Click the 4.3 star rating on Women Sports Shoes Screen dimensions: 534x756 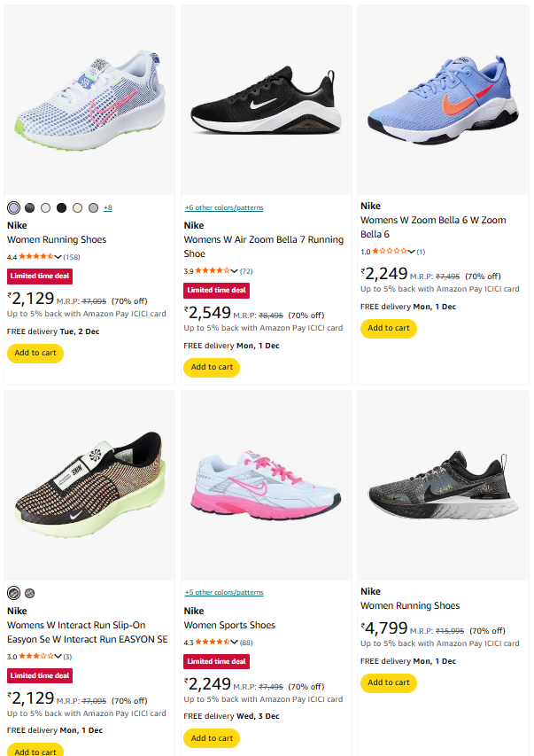pyautogui.click(x=213, y=643)
